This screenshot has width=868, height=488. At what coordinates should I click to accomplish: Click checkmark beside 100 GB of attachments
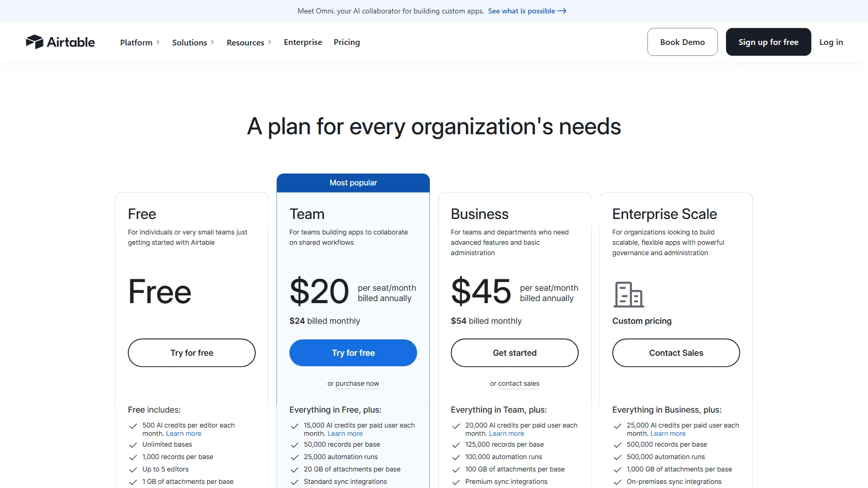pyautogui.click(x=456, y=469)
